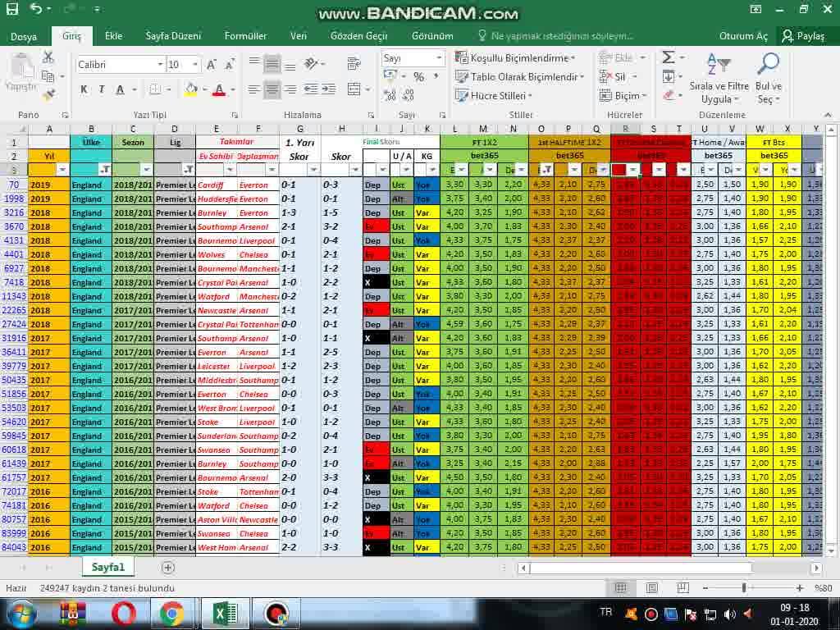Add a new sheet with the plus button
Viewport: 840px width, 630px height.
click(167, 568)
